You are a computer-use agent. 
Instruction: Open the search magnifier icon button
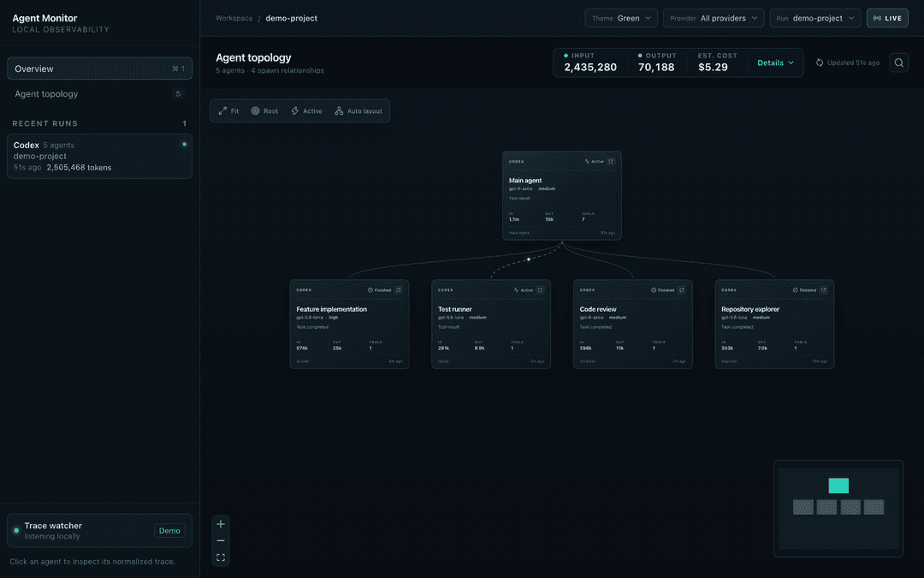click(898, 63)
